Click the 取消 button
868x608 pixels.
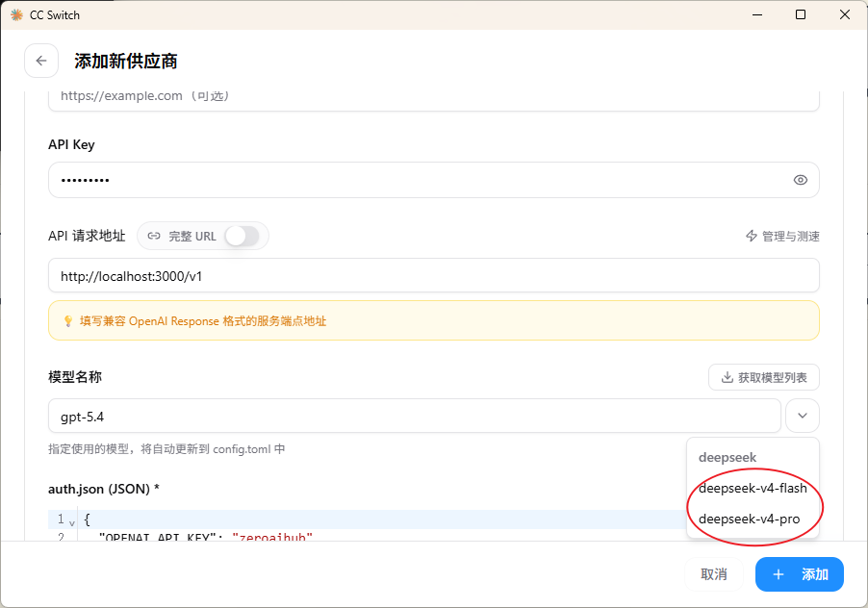coord(714,574)
